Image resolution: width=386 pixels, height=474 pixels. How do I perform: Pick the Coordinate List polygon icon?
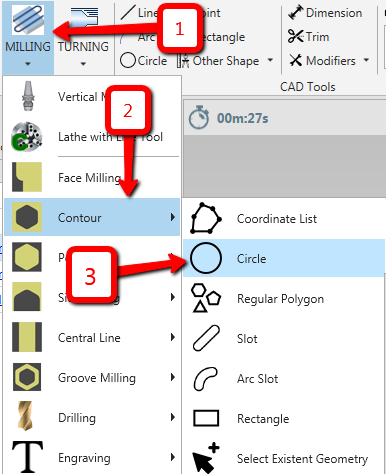point(206,218)
